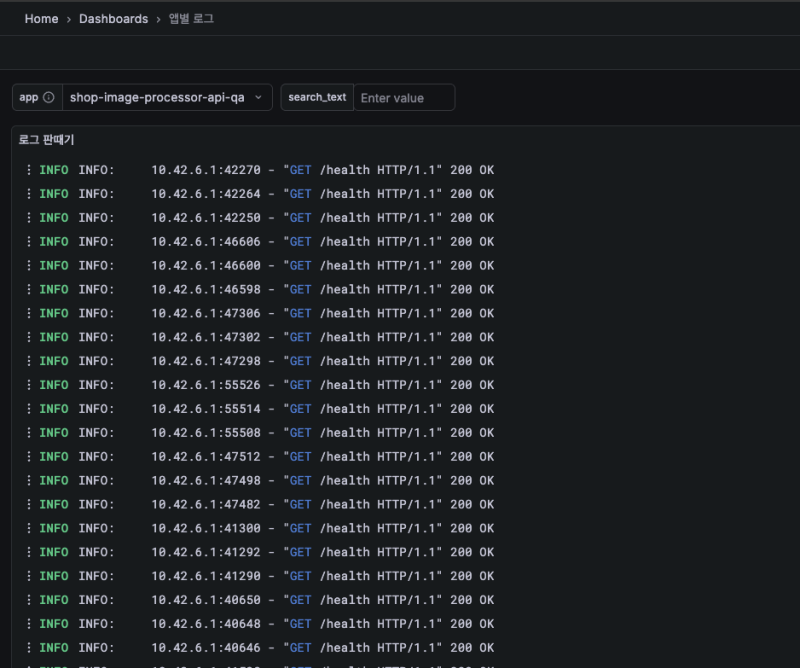Click the search_text variable label
800x668 pixels.
click(317, 98)
